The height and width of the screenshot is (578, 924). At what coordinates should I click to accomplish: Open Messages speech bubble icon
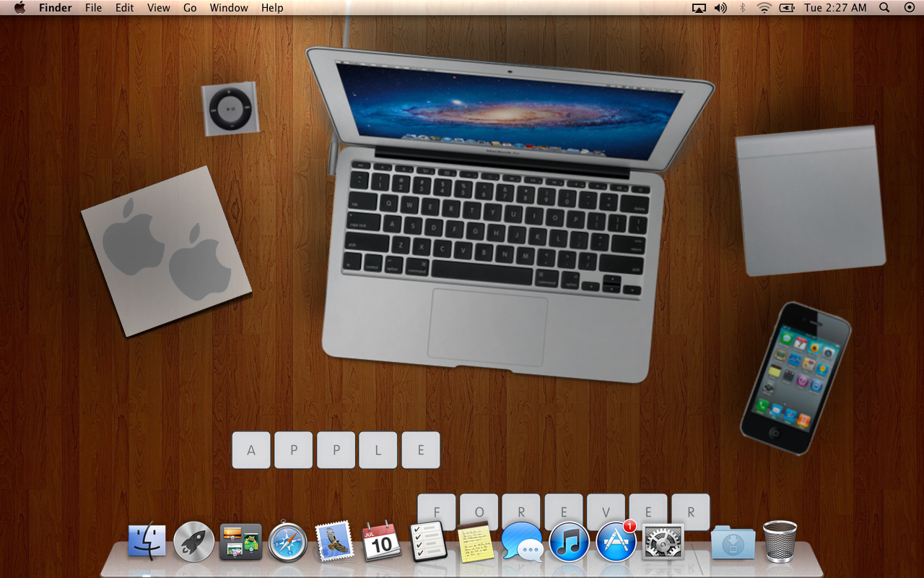click(522, 542)
